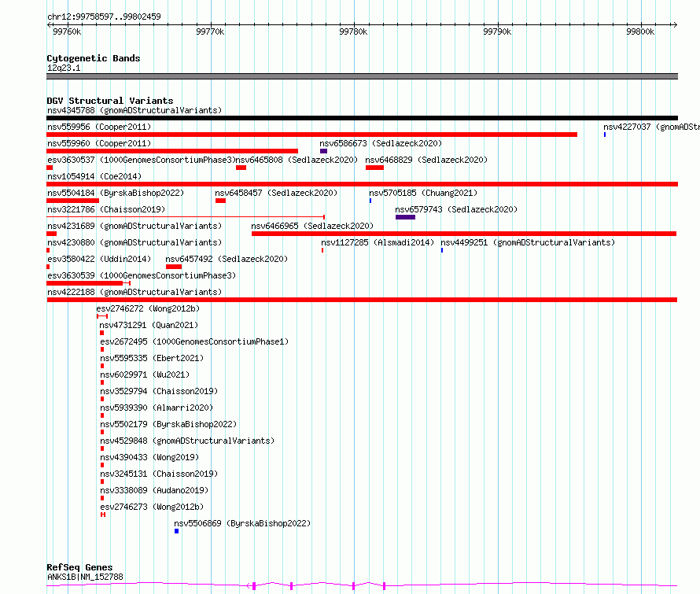Click the 12q23.1 cytogenetic band bar

(x=362, y=76)
